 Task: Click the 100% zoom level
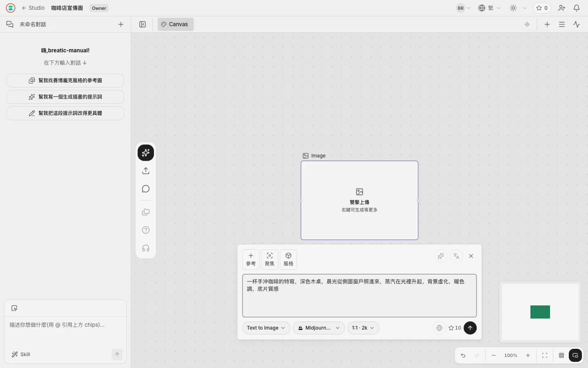pyautogui.click(x=511, y=355)
